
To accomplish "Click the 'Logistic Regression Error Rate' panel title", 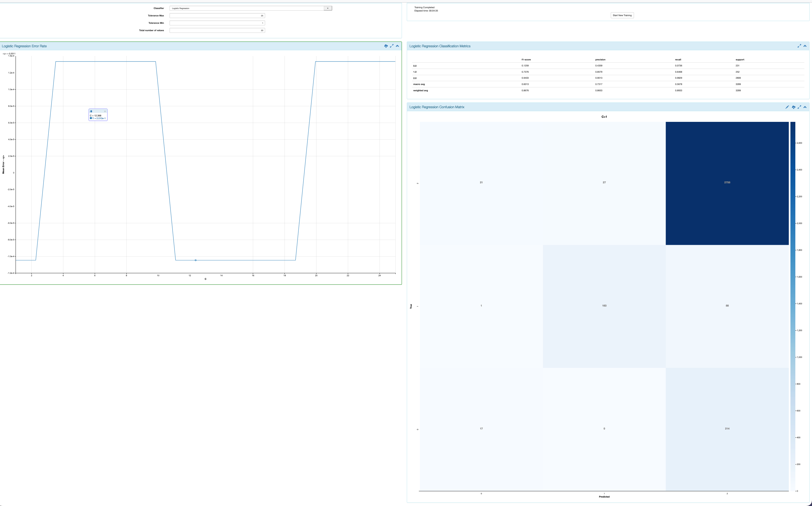I will tap(24, 46).
